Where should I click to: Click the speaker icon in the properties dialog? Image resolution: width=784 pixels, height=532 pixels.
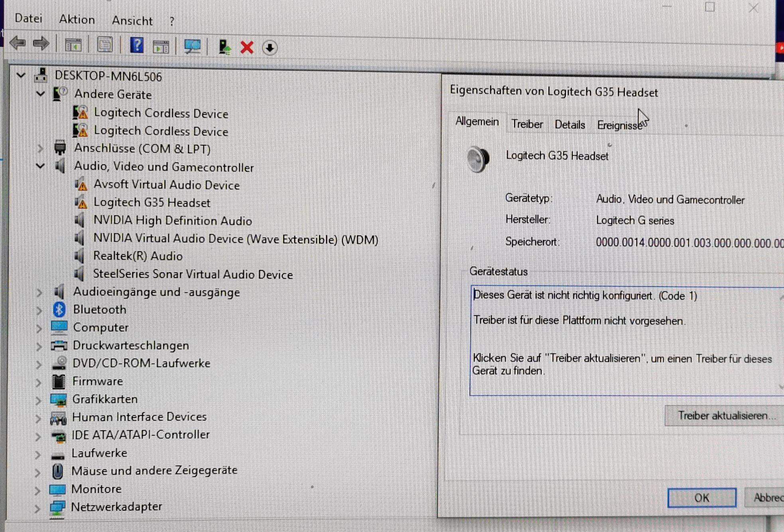click(x=478, y=159)
